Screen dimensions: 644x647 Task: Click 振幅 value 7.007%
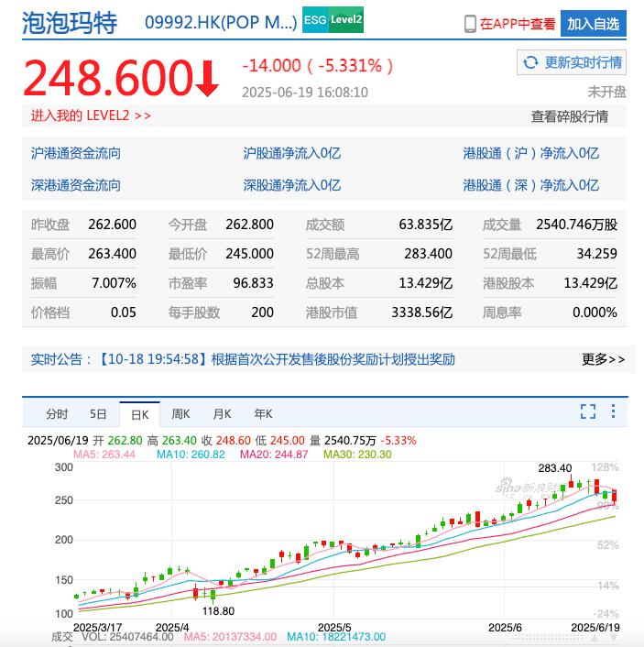[x=114, y=283]
